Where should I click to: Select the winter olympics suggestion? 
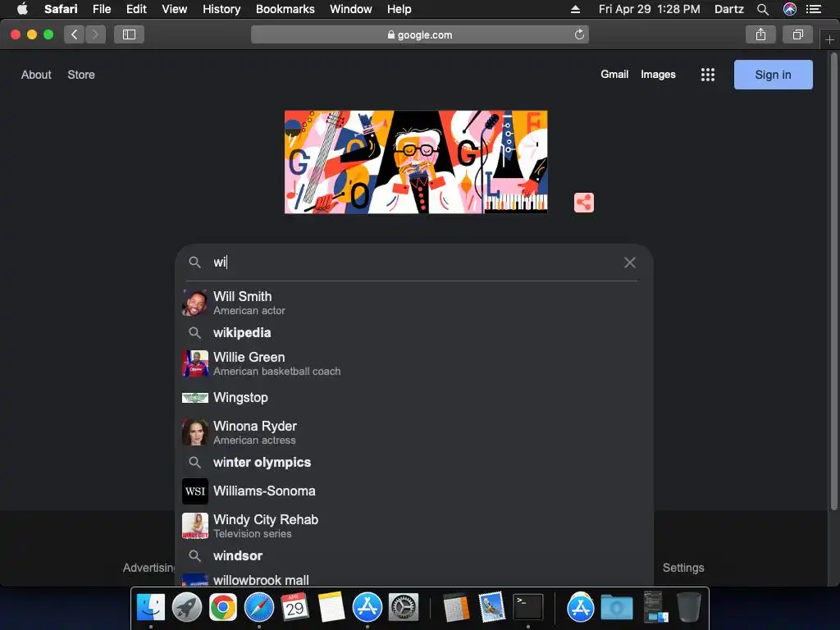point(414,463)
